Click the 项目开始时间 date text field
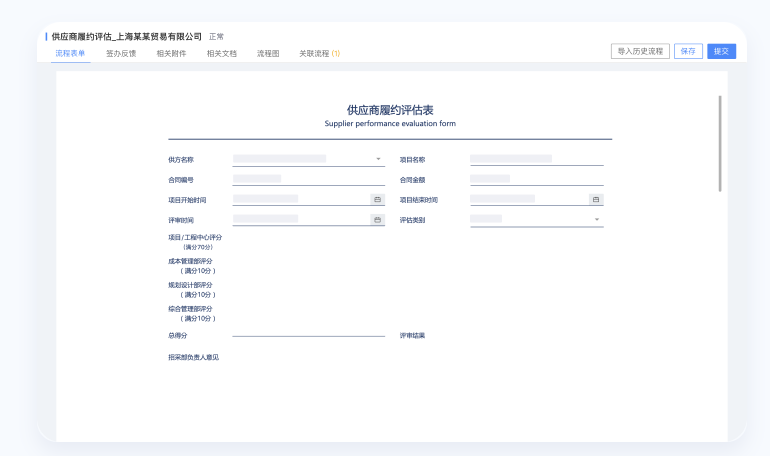Image resolution: width=770 pixels, height=456 pixels. tap(300, 199)
